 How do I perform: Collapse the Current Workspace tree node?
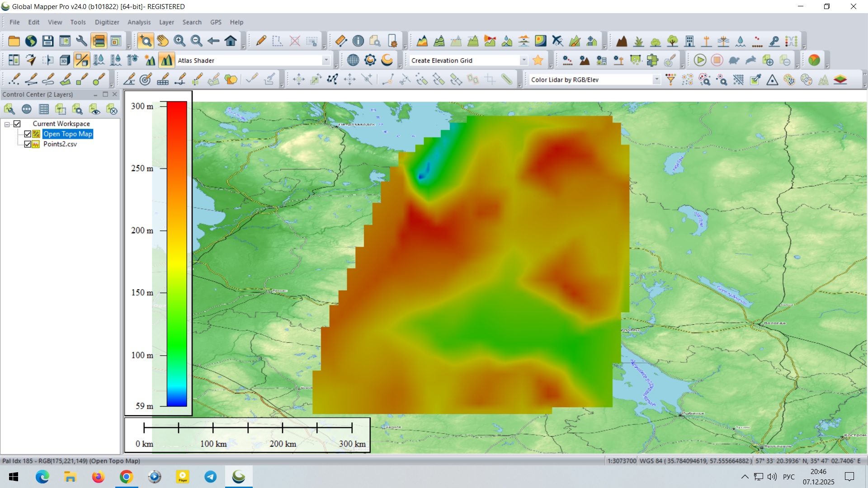(x=7, y=124)
